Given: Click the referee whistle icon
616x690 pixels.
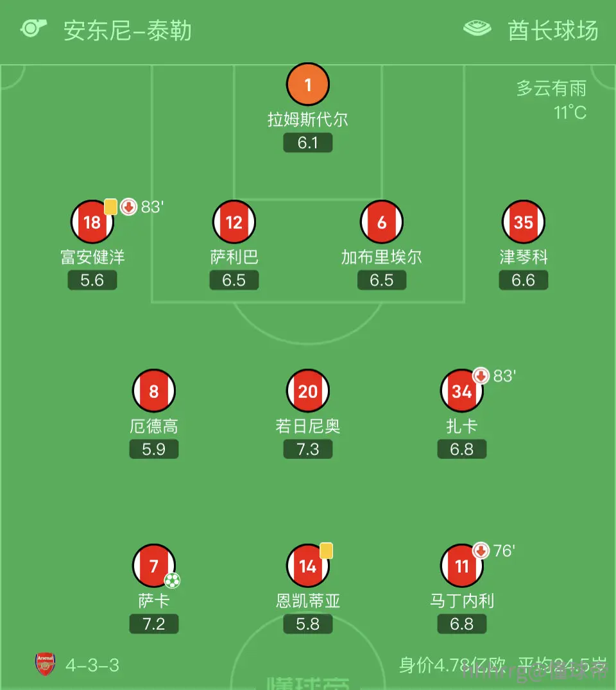Looking at the screenshot, I should coord(33,28).
